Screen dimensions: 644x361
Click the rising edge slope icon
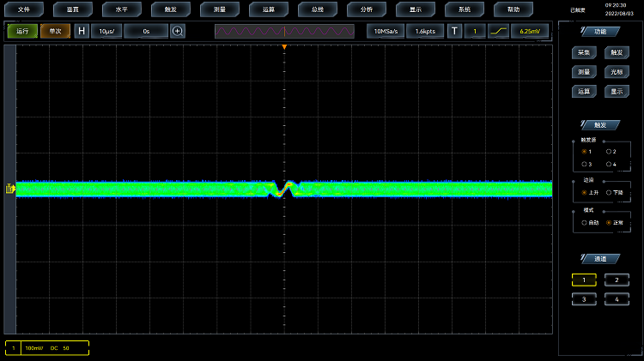[498, 31]
